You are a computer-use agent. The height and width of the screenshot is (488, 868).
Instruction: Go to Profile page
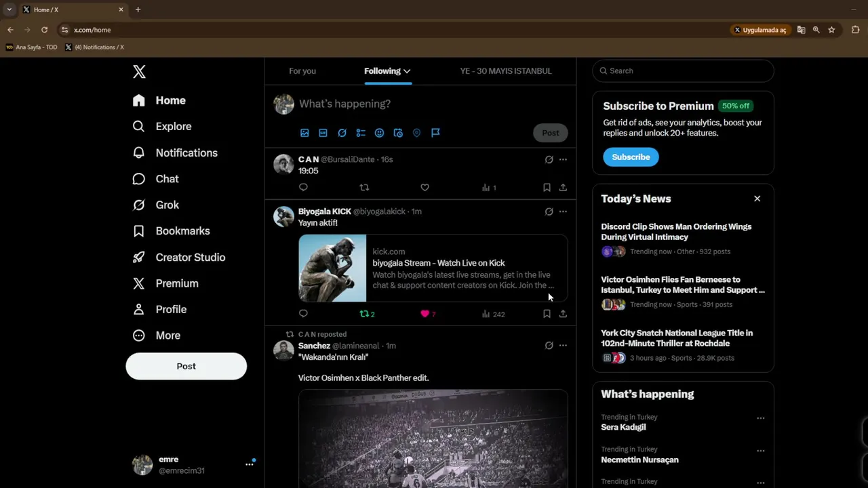click(x=159, y=309)
